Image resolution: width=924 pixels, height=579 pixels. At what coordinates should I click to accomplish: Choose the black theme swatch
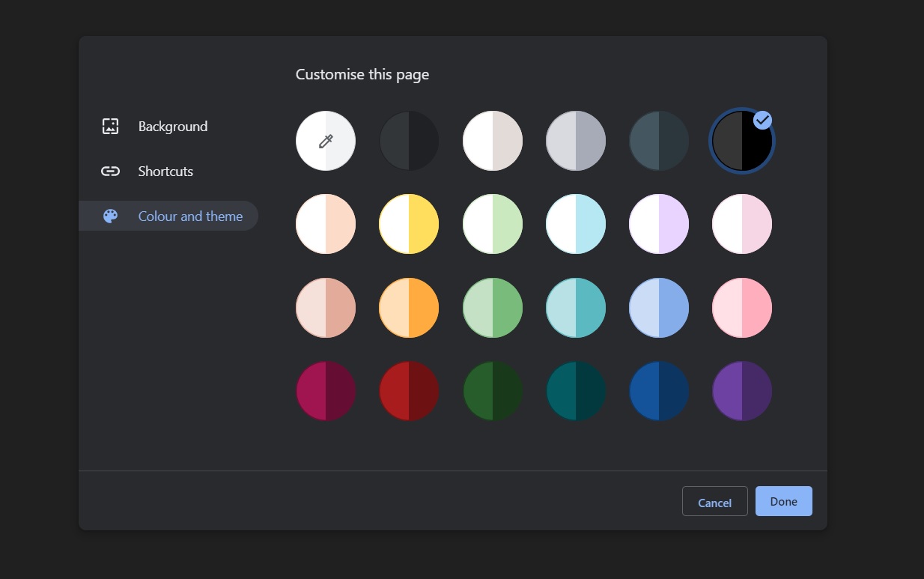[741, 141]
